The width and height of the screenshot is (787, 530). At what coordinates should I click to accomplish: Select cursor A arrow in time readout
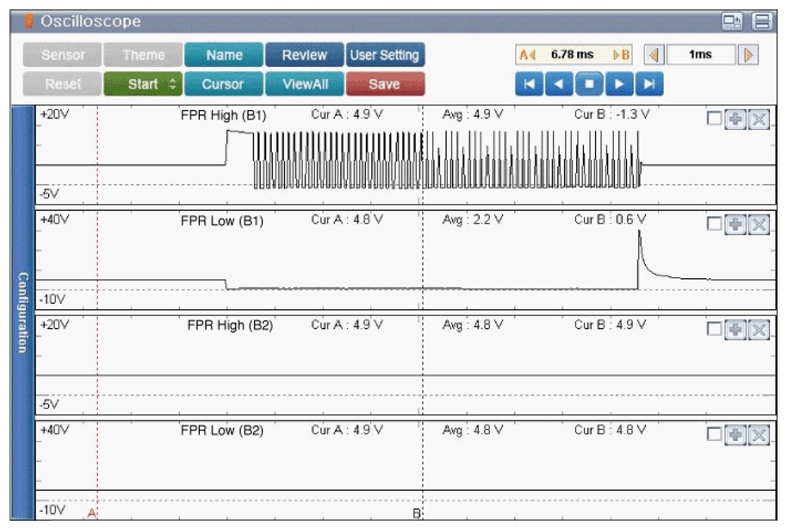point(528,55)
